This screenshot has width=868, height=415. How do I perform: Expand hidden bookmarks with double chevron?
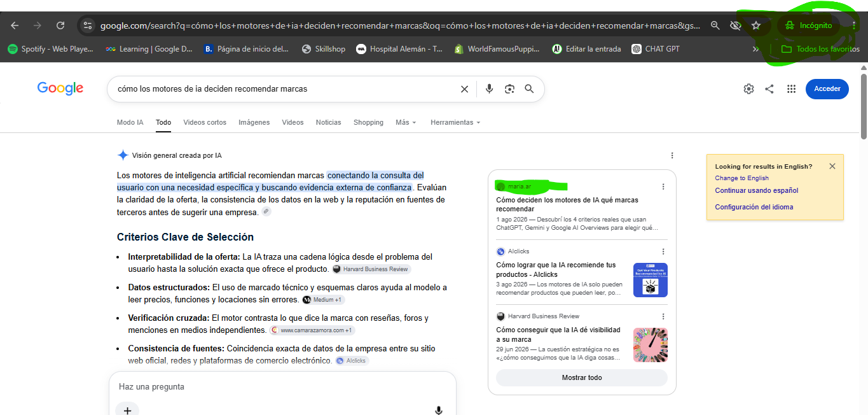coord(755,49)
